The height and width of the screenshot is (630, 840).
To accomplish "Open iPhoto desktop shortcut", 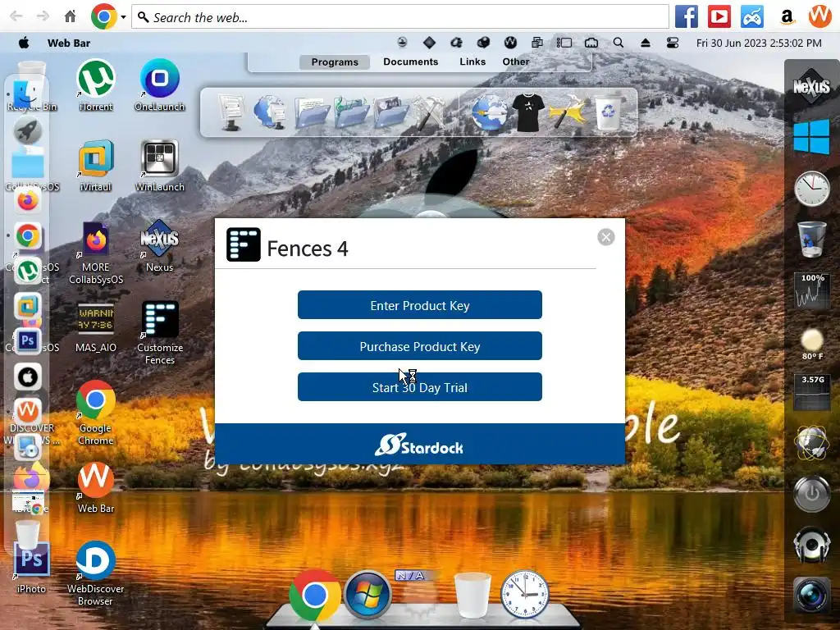I will 31,568.
